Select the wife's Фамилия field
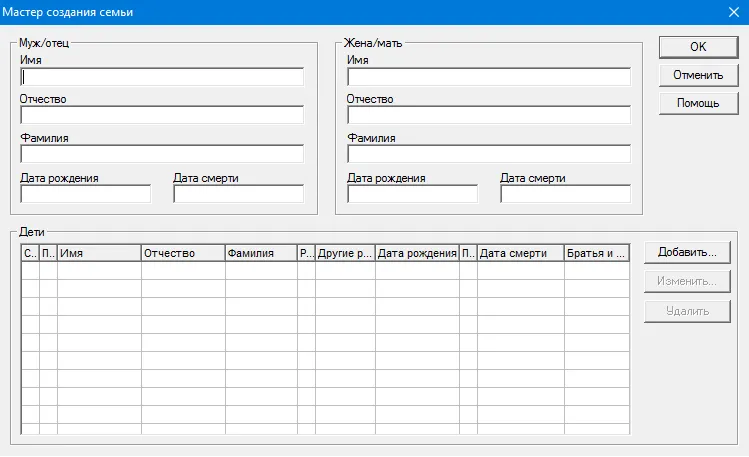 point(489,154)
